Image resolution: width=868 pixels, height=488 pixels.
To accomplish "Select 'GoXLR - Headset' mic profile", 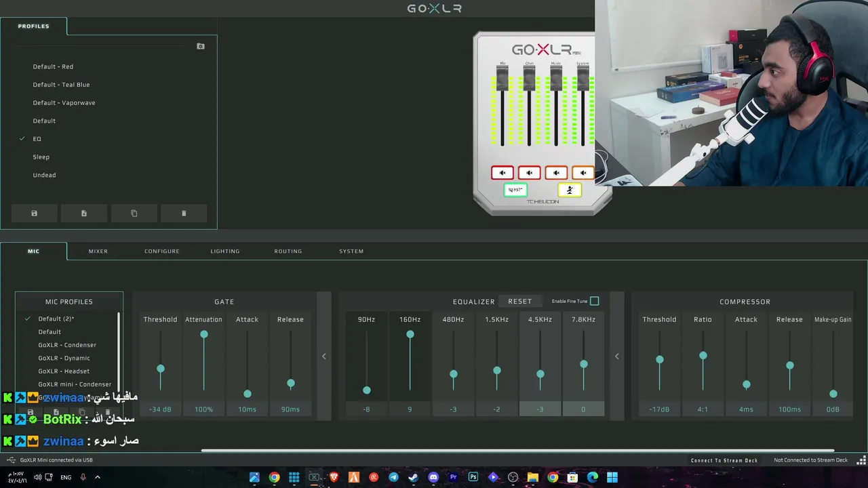I will click(64, 371).
